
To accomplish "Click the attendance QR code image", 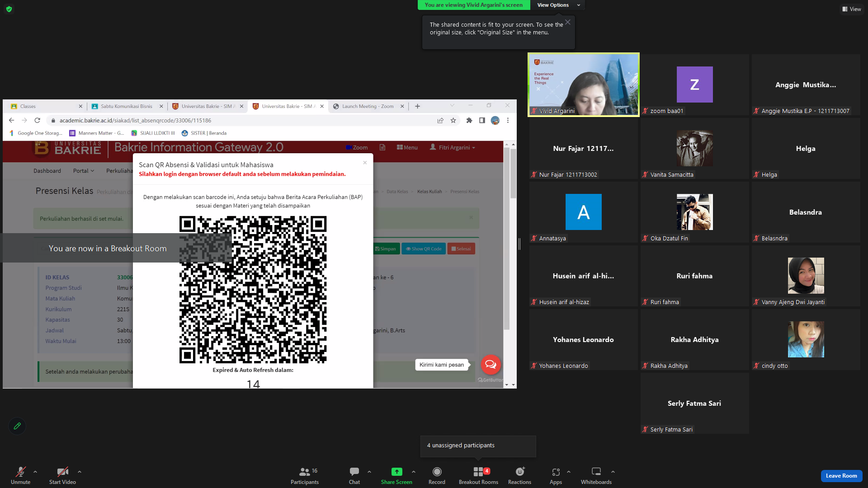I will pos(253,290).
